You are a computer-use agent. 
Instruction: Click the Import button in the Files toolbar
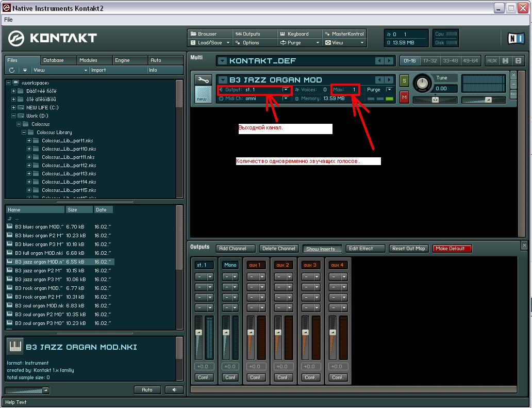point(98,70)
